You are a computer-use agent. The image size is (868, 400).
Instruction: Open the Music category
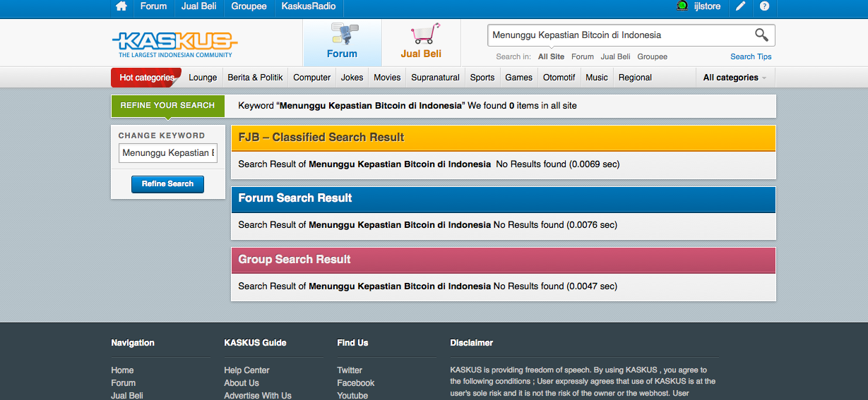(x=597, y=78)
